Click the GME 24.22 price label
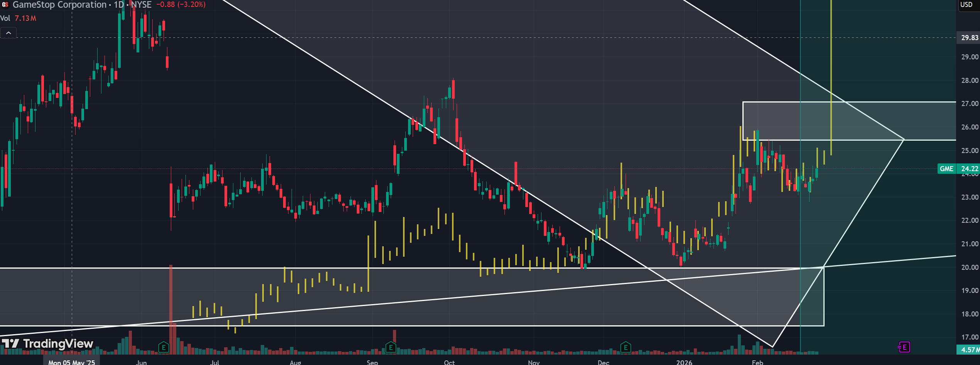The width and height of the screenshot is (980, 365). click(x=958, y=169)
